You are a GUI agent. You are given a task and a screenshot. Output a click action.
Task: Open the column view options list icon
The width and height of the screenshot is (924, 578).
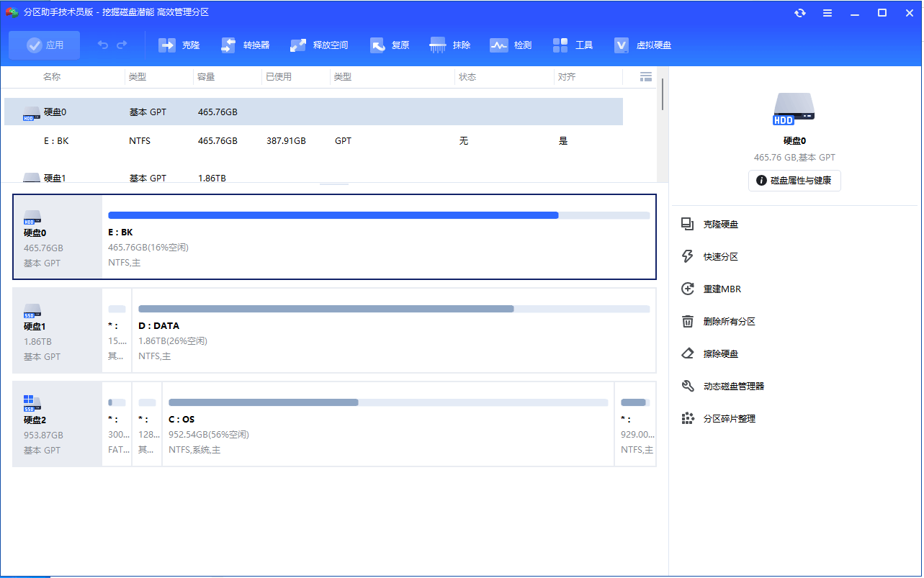pos(646,77)
